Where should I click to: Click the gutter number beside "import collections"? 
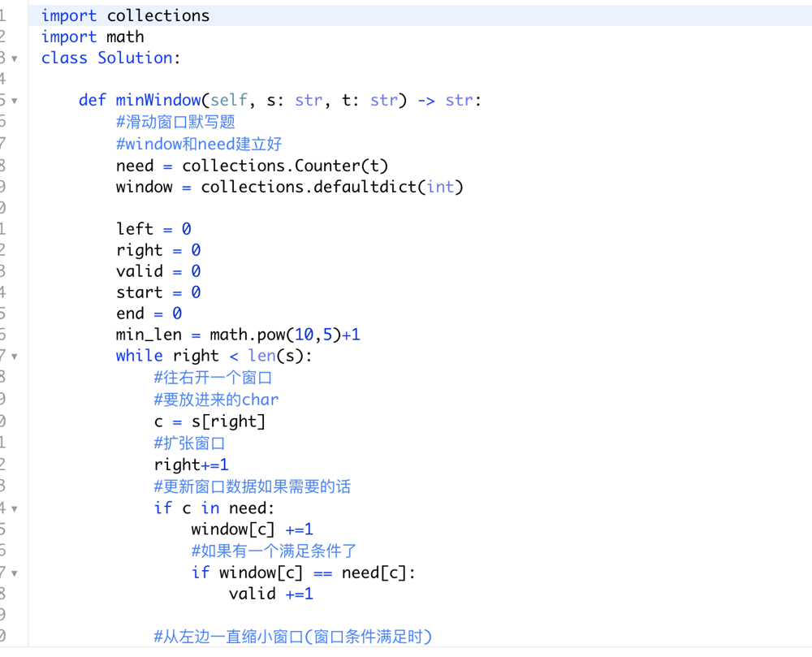4,15
